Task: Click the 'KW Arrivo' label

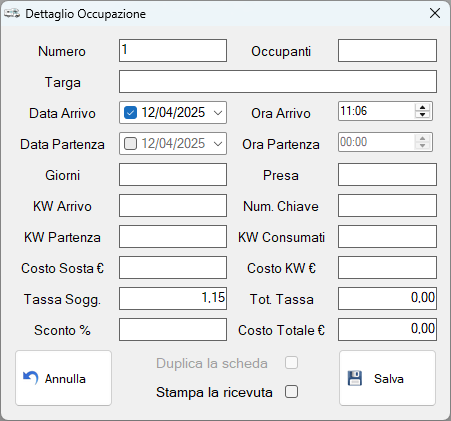Action: [62, 206]
